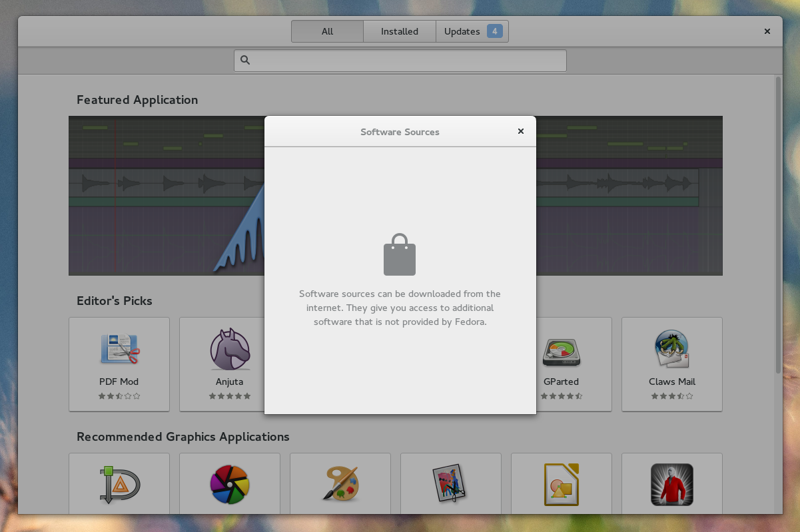Switch to the Installed tab
Image resolution: width=800 pixels, height=532 pixels.
click(x=400, y=31)
